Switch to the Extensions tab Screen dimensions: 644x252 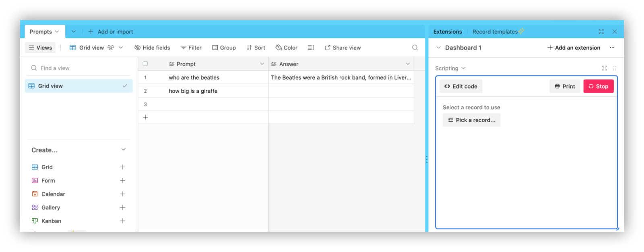click(x=448, y=31)
